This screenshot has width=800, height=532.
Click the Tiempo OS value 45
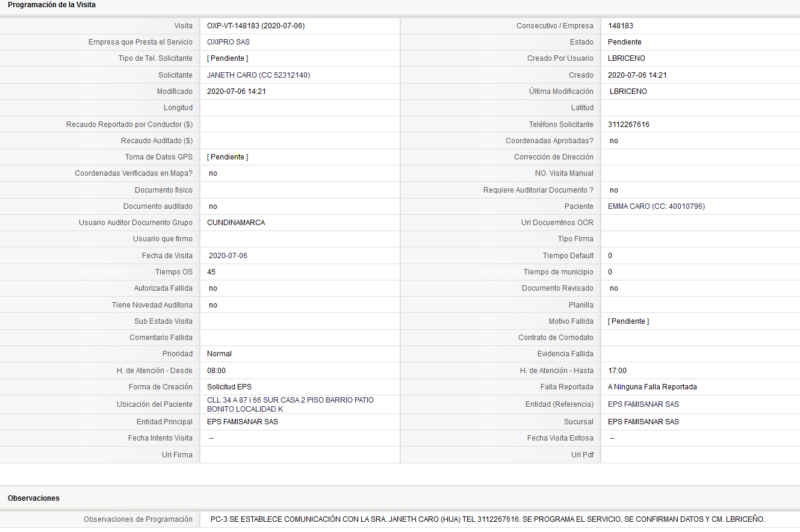[x=211, y=272]
